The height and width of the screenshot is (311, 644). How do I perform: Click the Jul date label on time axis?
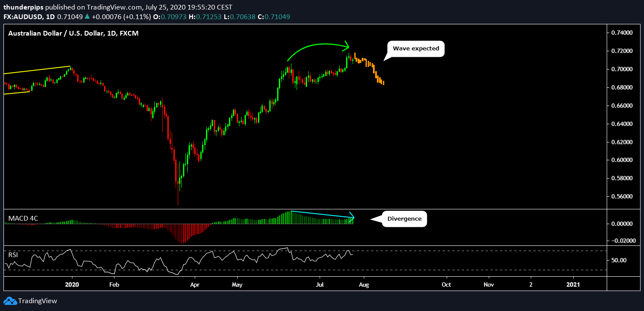click(x=320, y=285)
